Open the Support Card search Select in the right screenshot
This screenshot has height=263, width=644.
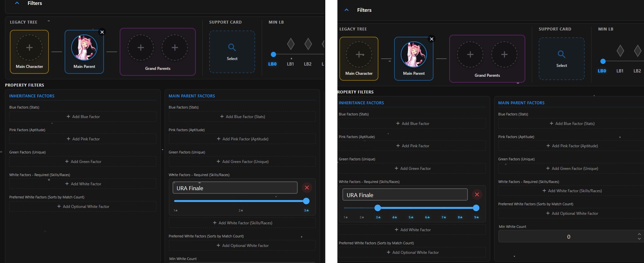click(562, 59)
